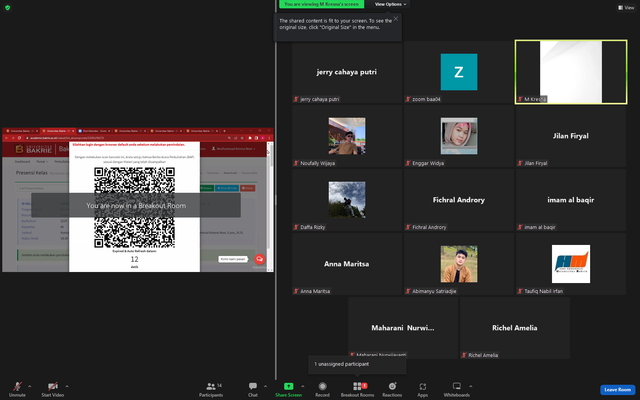Select Anna Maritsa video tile
This screenshot has width=640, height=400.
(x=347, y=264)
